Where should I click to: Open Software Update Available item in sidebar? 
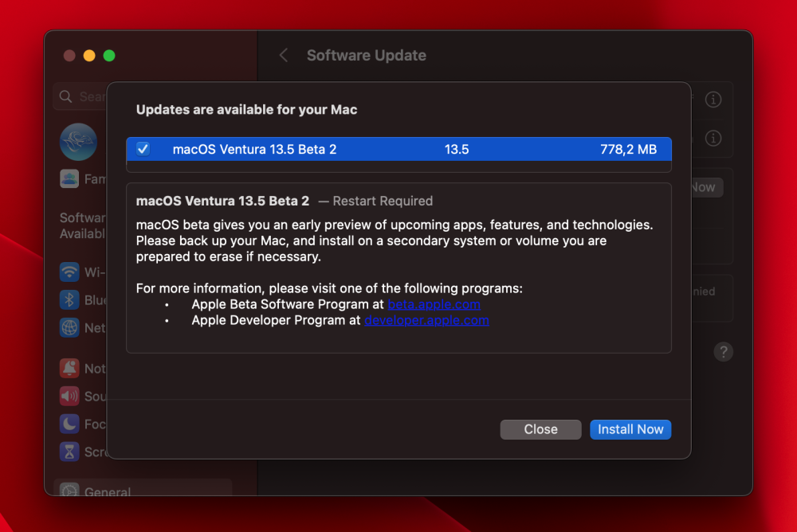83,225
